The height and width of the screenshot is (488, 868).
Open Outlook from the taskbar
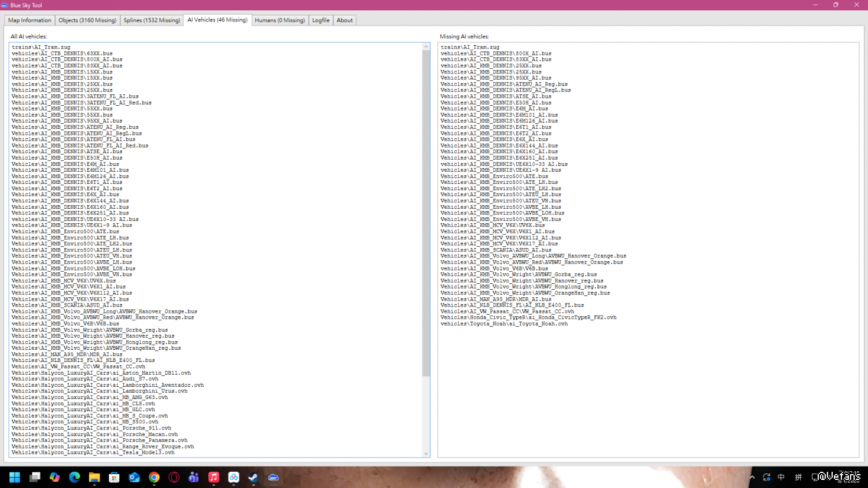coord(134,477)
